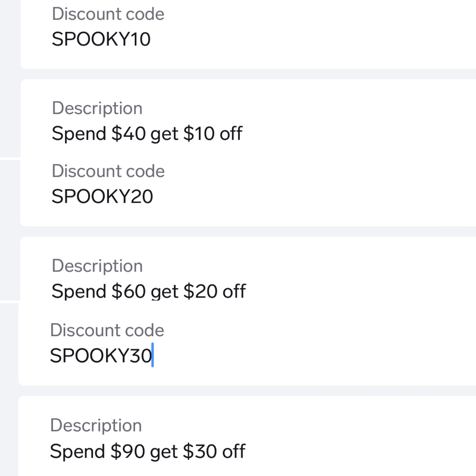Click the blue text cursor after SPOOKY30
The height and width of the screenshot is (476, 476).
click(153, 355)
